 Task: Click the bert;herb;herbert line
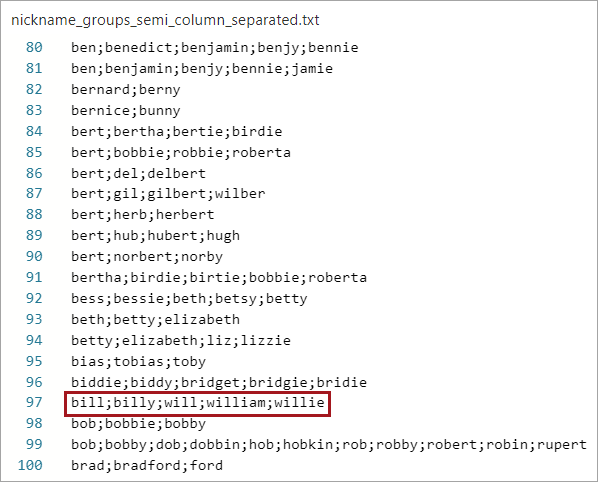[143, 215]
